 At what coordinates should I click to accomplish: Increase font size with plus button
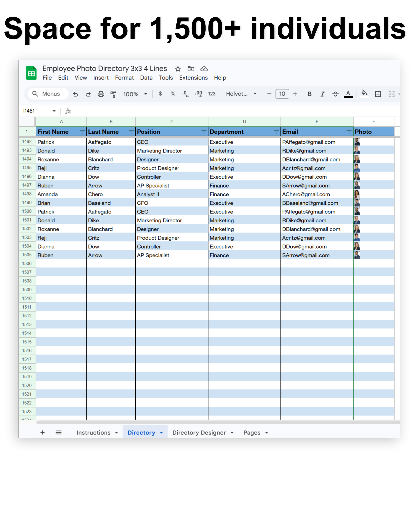pyautogui.click(x=295, y=94)
